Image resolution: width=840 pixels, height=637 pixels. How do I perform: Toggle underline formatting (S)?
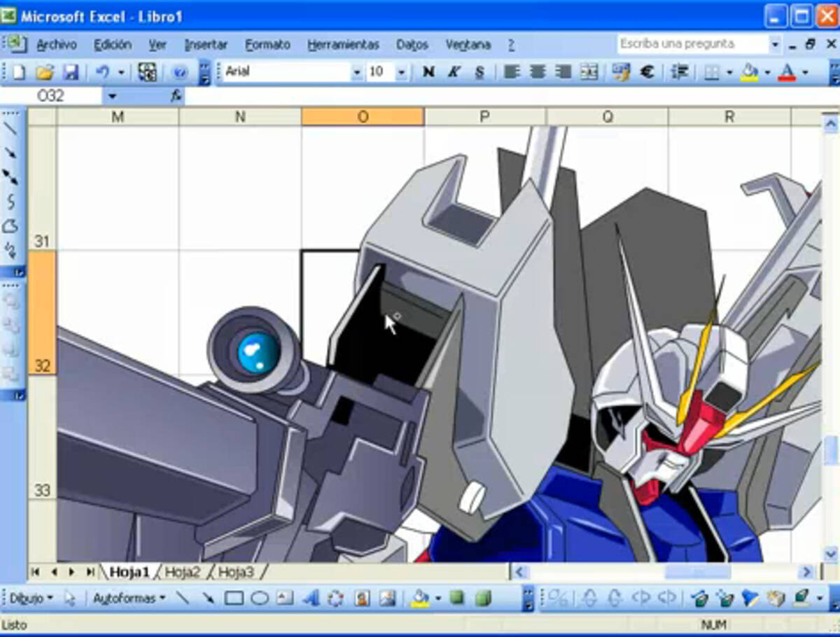tap(479, 71)
